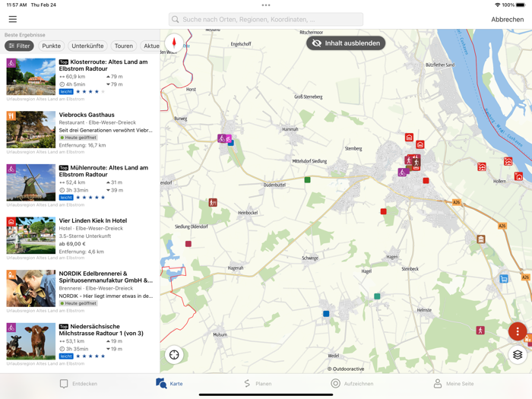Select 'Entfernung: 16,7 km' text
This screenshot has width=532, height=399.
[82, 145]
